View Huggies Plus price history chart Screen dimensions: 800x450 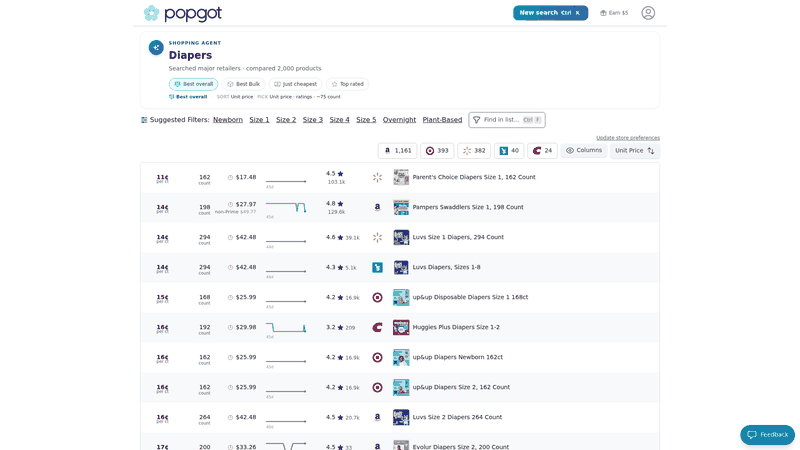click(286, 329)
